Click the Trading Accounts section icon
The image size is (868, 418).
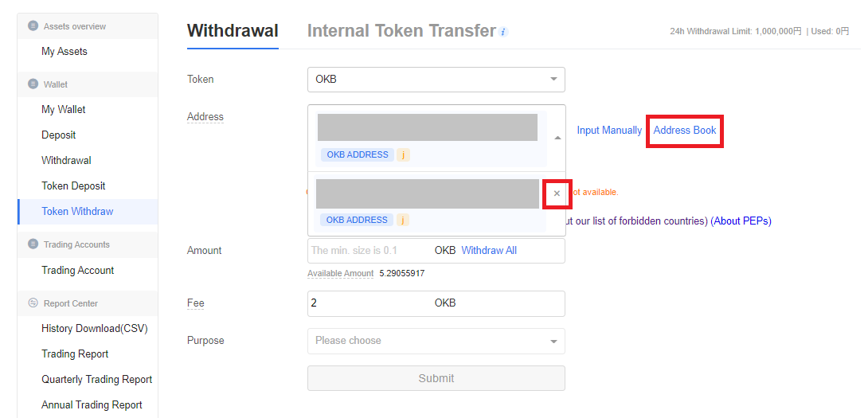[33, 244]
